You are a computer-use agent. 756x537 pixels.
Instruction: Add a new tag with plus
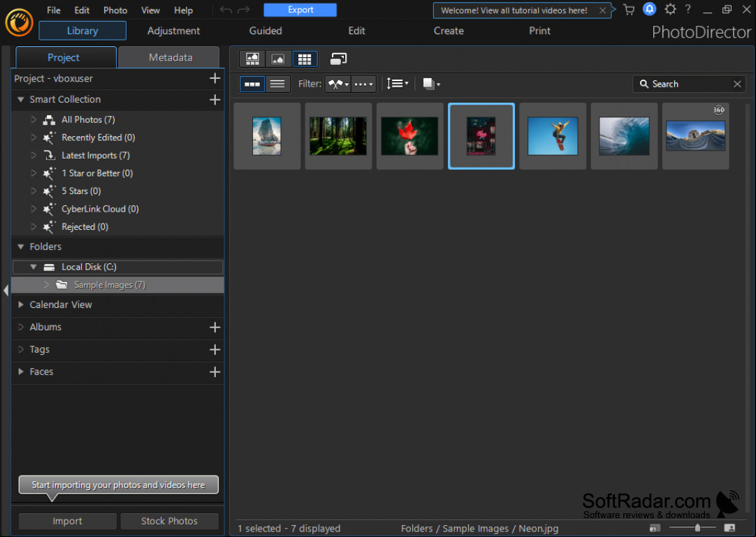click(x=215, y=349)
